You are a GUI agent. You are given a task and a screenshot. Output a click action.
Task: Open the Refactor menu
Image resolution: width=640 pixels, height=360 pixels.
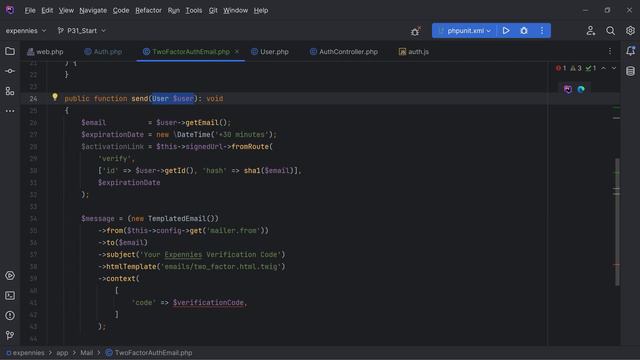tap(148, 11)
